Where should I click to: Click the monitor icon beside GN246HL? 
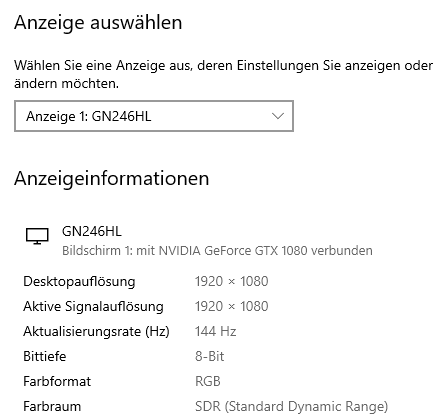(x=37, y=236)
